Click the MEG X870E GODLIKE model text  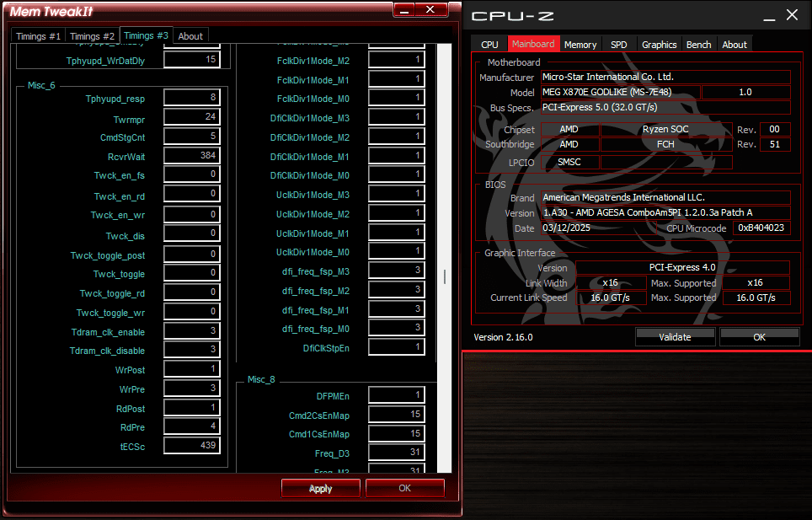pos(607,92)
